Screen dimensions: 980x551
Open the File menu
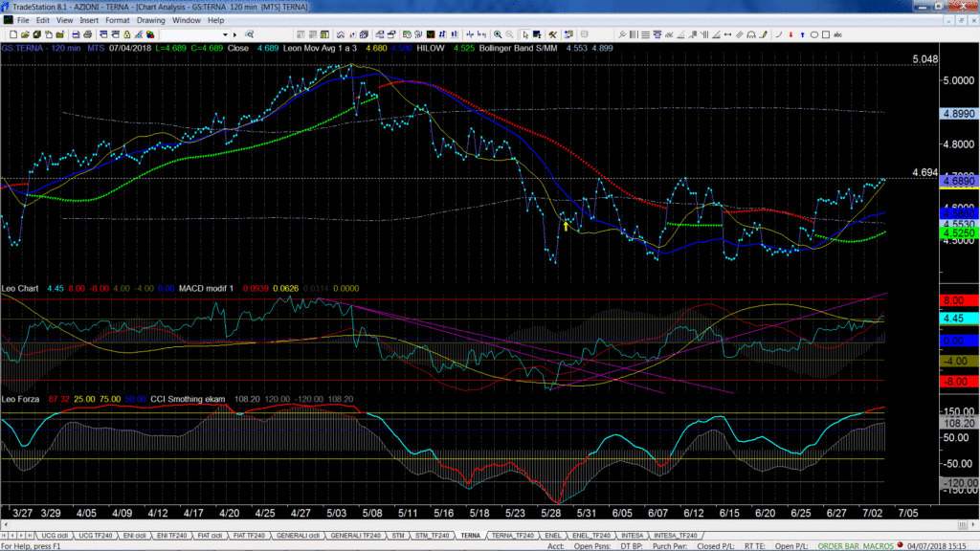click(23, 21)
